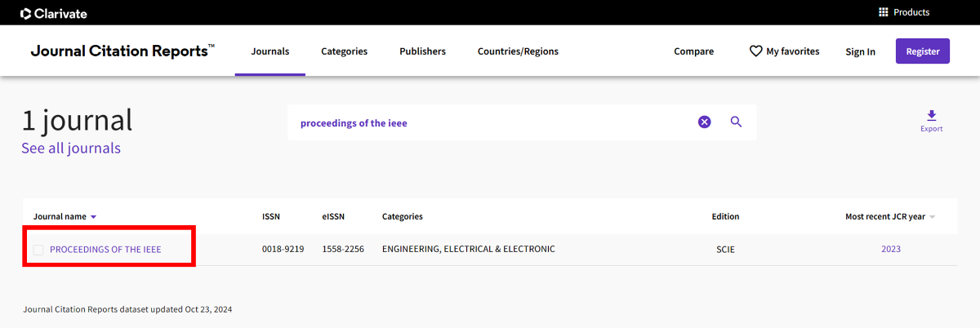Click the Export download icon
Viewport: 980px width, 328px height.
(x=932, y=116)
